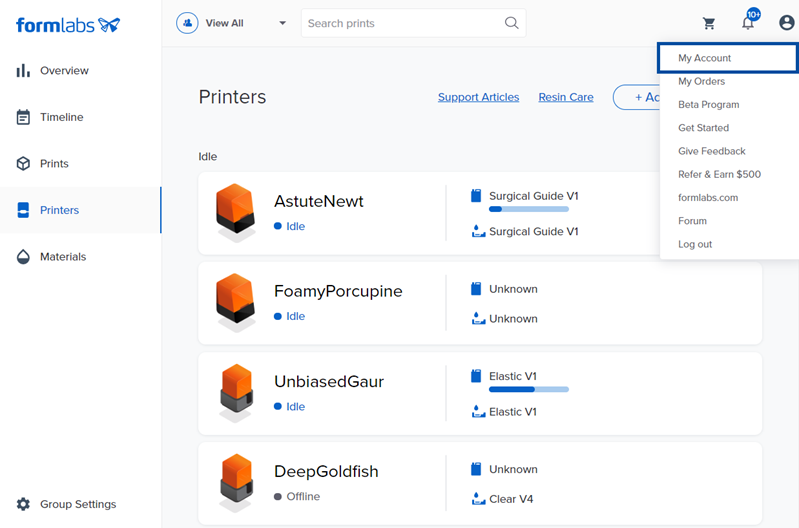Click the Materials droplet icon

click(x=23, y=256)
